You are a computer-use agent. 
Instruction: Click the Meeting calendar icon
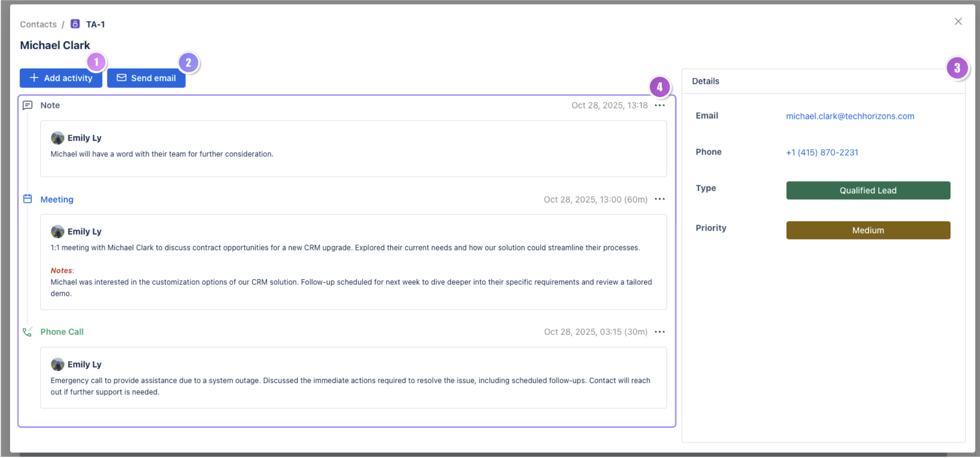click(28, 199)
